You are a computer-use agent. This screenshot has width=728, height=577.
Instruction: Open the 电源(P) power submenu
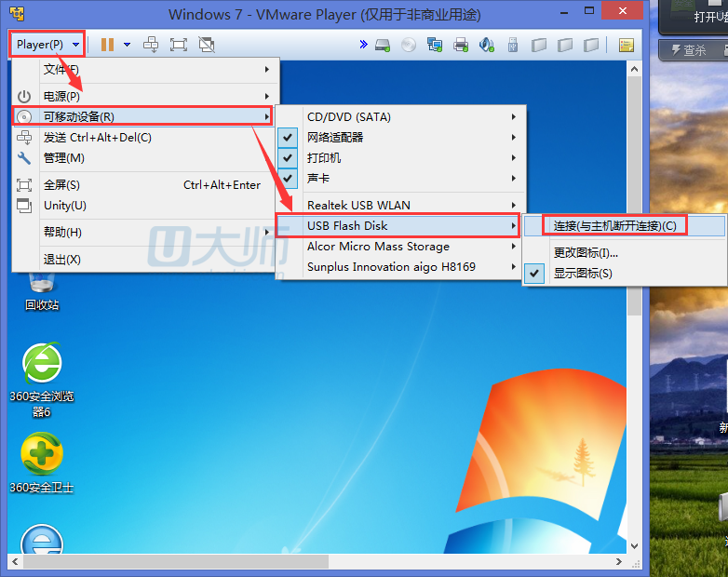coord(145,96)
